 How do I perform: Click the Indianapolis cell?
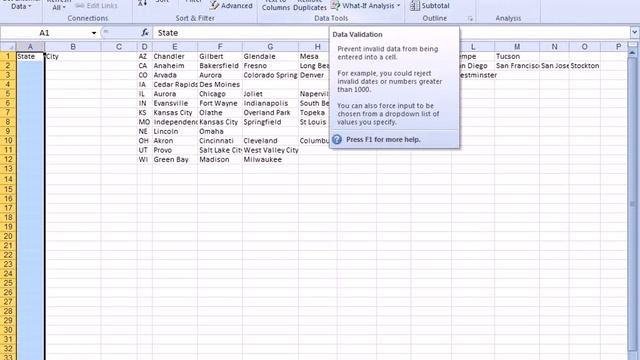point(270,103)
